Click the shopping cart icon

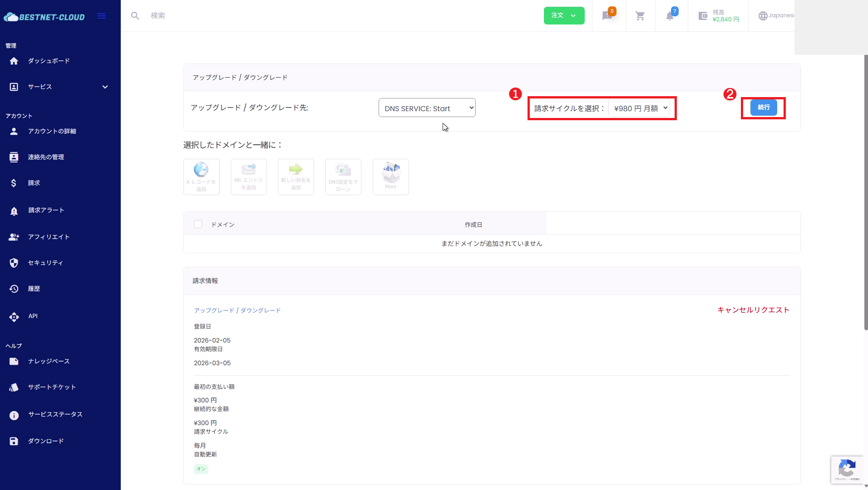pos(640,16)
